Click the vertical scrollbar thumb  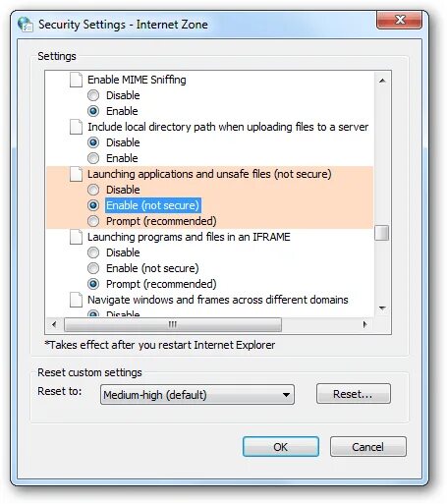click(382, 233)
